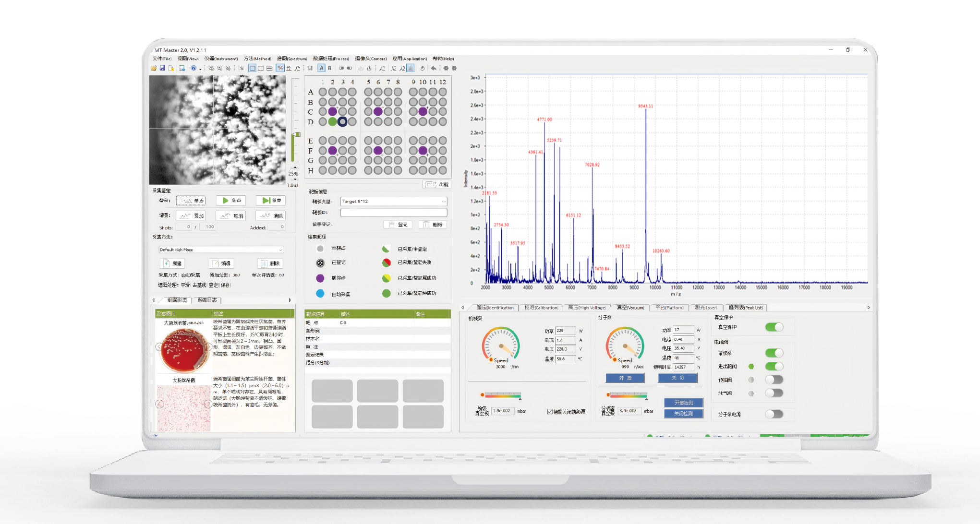Open the Target 8*12 plate type dropdown
This screenshot has width=980, height=524.
click(443, 202)
